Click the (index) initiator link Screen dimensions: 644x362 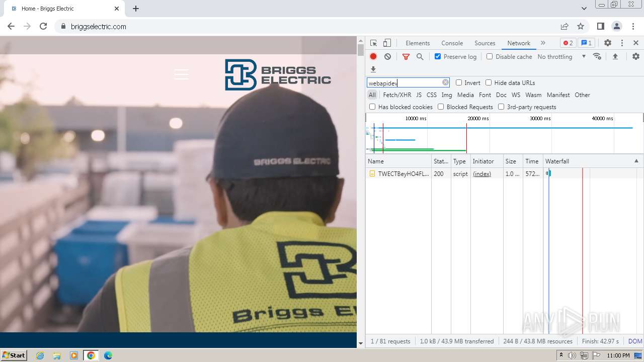481,174
